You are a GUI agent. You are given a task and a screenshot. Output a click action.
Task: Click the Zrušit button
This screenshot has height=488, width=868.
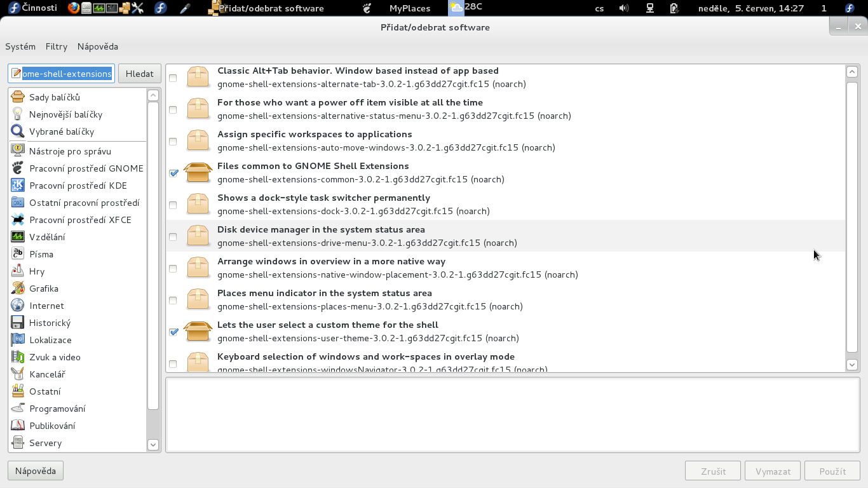(x=714, y=471)
